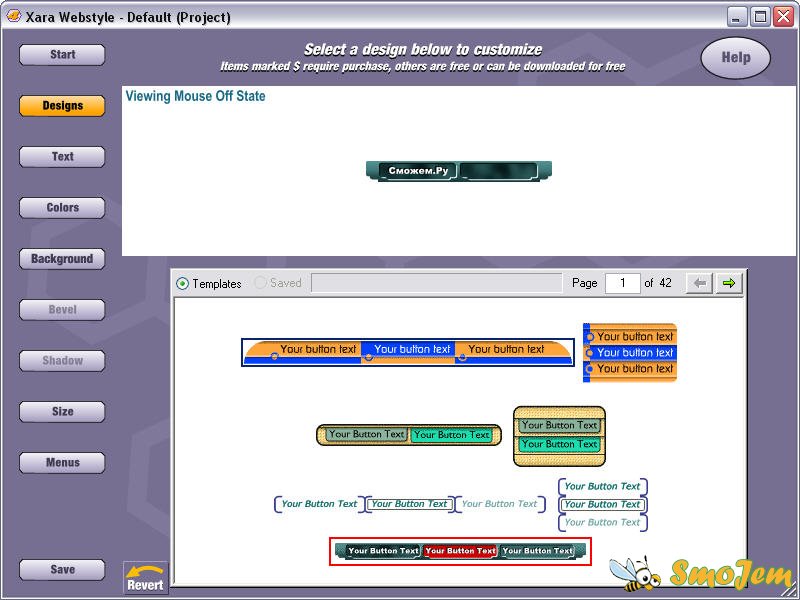The image size is (800, 600).
Task: Open the Colors section
Action: tap(62, 208)
